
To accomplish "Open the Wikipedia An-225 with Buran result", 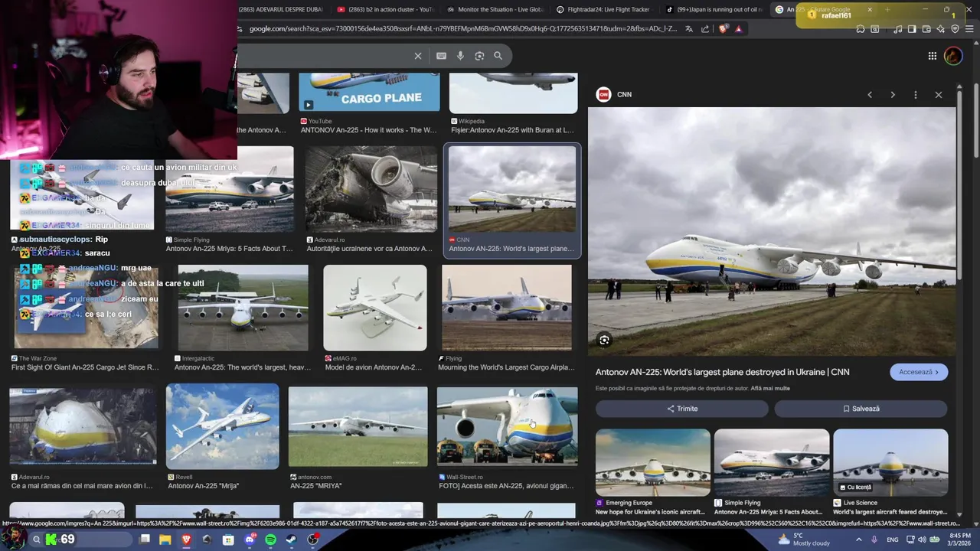I will (513, 103).
